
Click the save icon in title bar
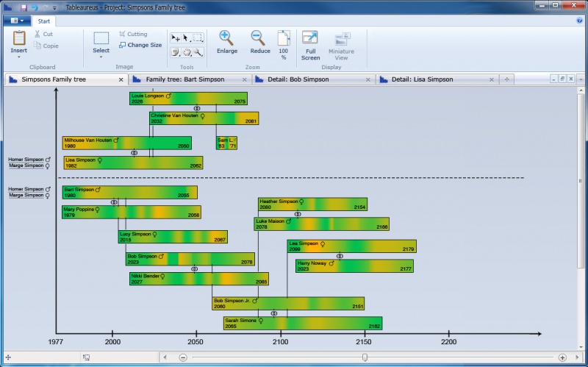tap(24, 7)
